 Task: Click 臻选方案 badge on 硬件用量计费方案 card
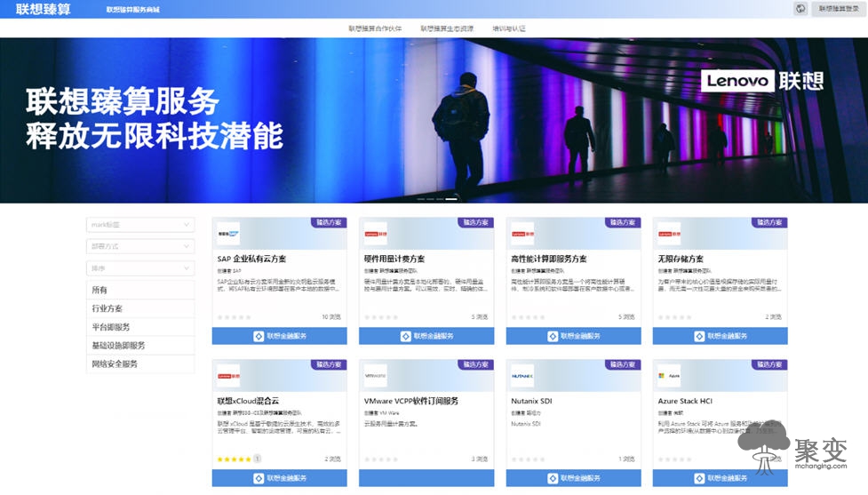pyautogui.click(x=475, y=222)
